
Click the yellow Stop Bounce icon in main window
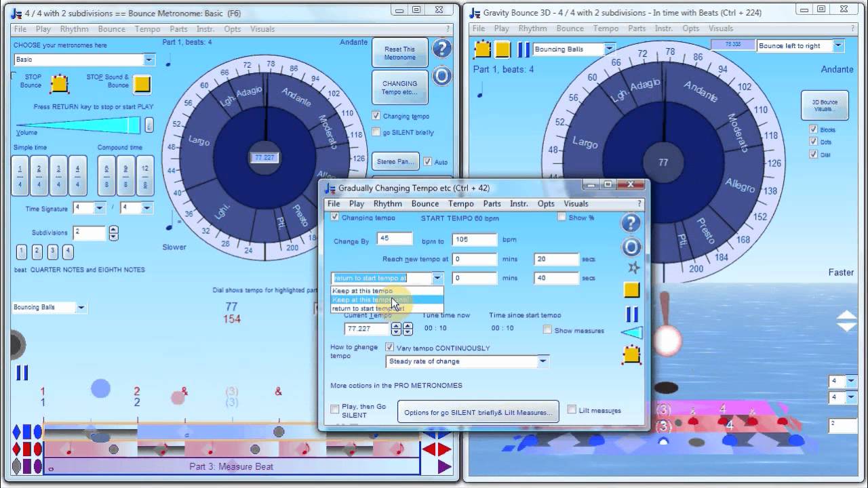60,84
